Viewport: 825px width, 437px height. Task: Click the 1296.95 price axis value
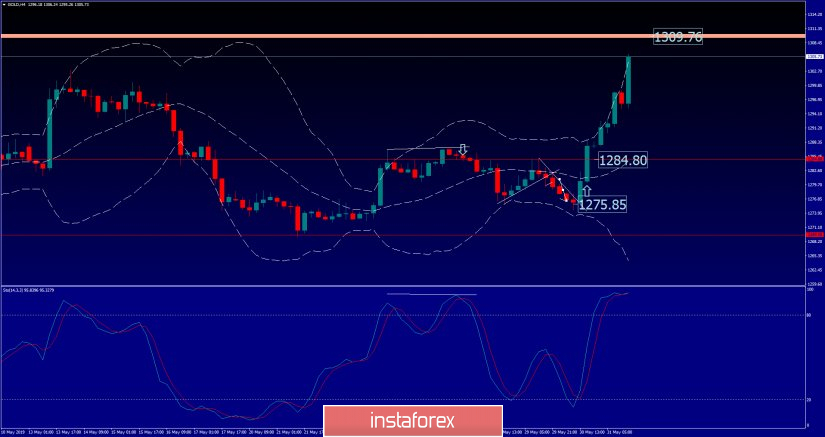click(x=813, y=99)
